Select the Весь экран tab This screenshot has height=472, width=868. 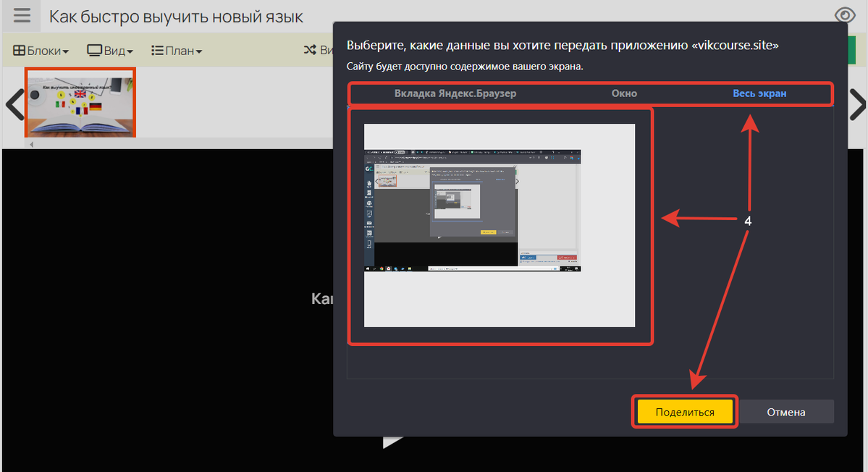point(759,93)
